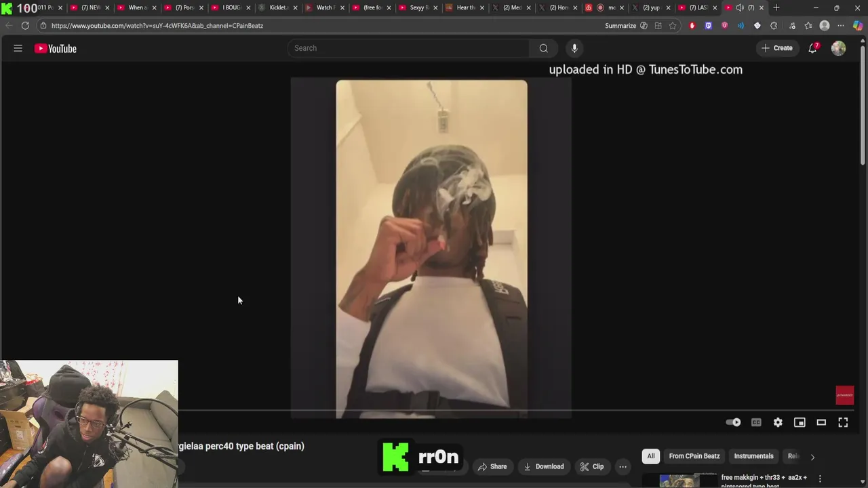The width and height of the screenshot is (868, 488).
Task: Open the browser favorites list icon
Action: [808, 26]
